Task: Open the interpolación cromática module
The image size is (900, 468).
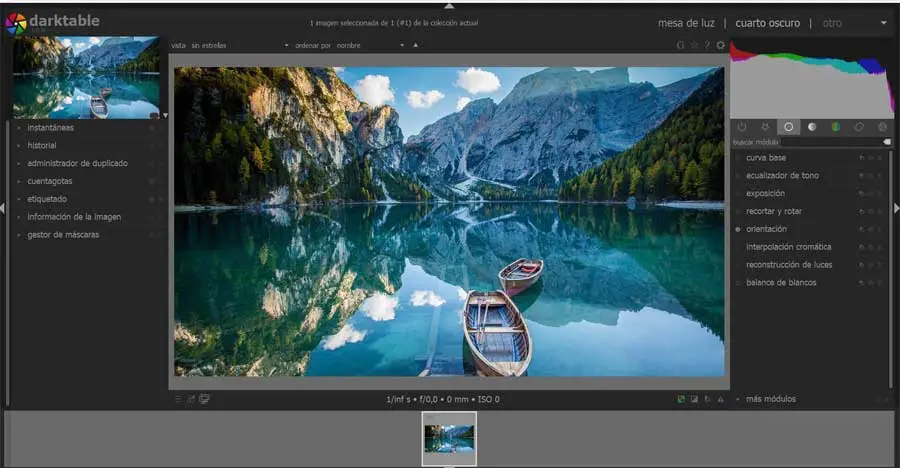Action: pyautogui.click(x=788, y=247)
